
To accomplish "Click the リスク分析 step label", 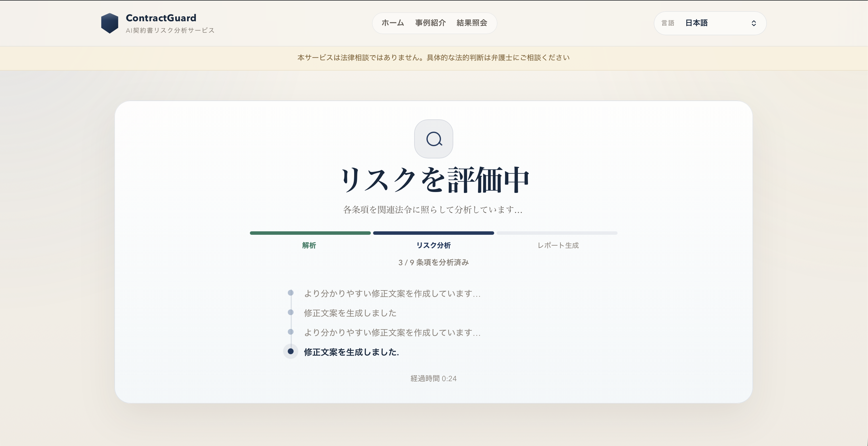I will pyautogui.click(x=433, y=245).
